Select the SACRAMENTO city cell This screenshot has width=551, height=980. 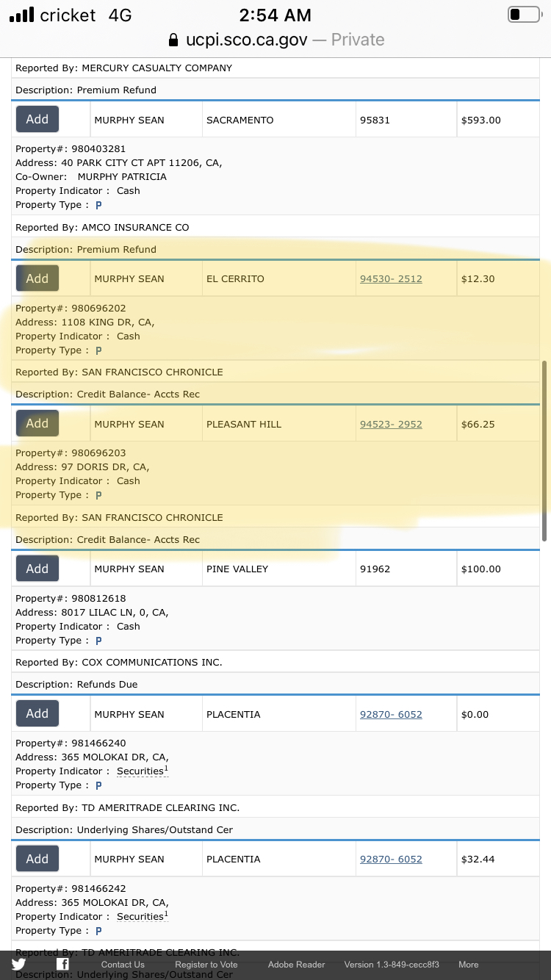pos(278,120)
